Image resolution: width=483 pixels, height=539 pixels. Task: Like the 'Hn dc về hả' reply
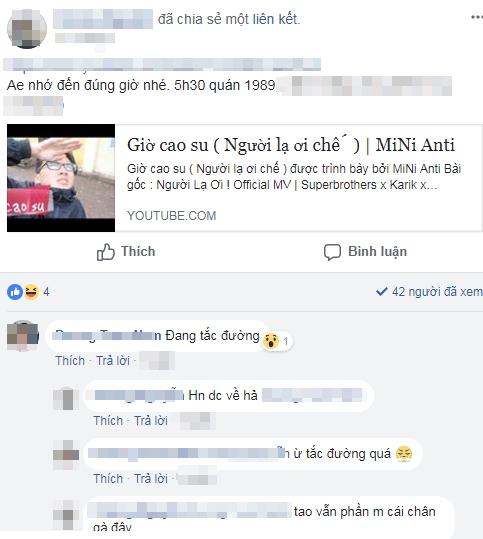[108, 421]
